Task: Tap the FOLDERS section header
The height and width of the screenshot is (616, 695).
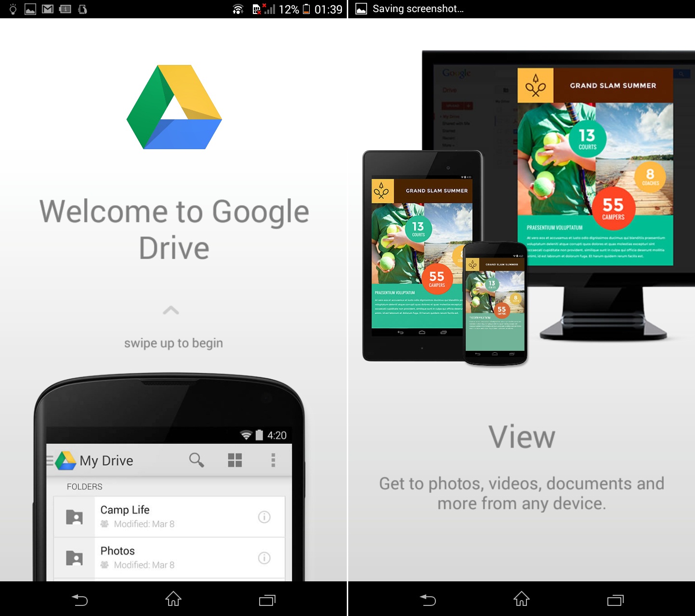Action: (85, 487)
